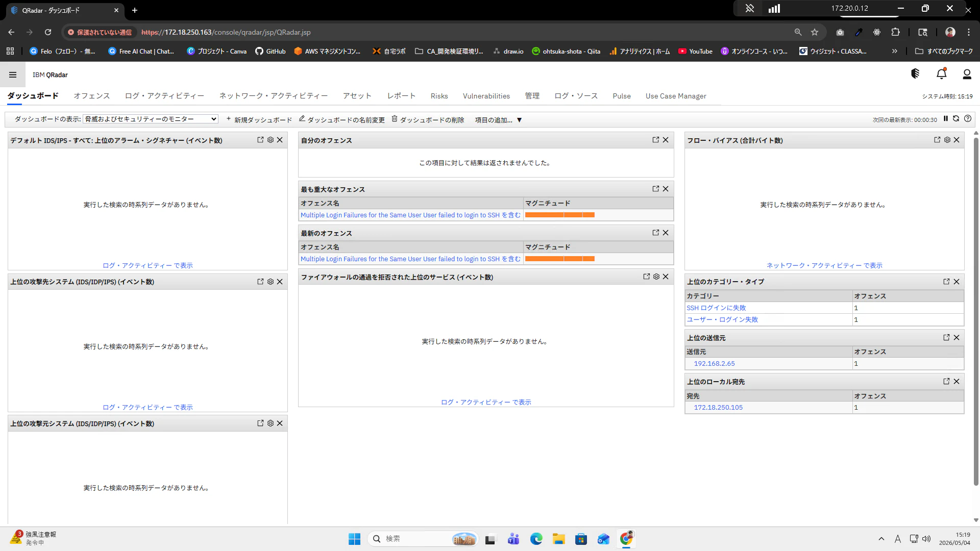Pop out the ファイアウォール widget

point(647,277)
